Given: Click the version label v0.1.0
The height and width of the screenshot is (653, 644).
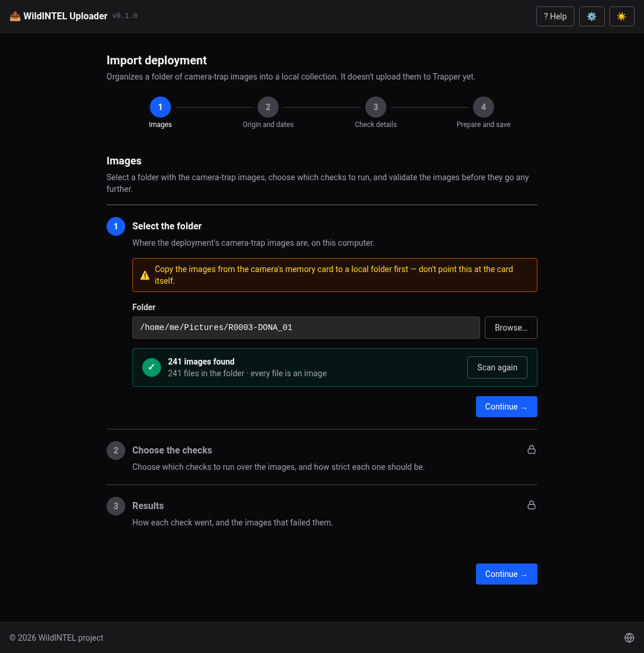Looking at the screenshot, I should coord(125,16).
